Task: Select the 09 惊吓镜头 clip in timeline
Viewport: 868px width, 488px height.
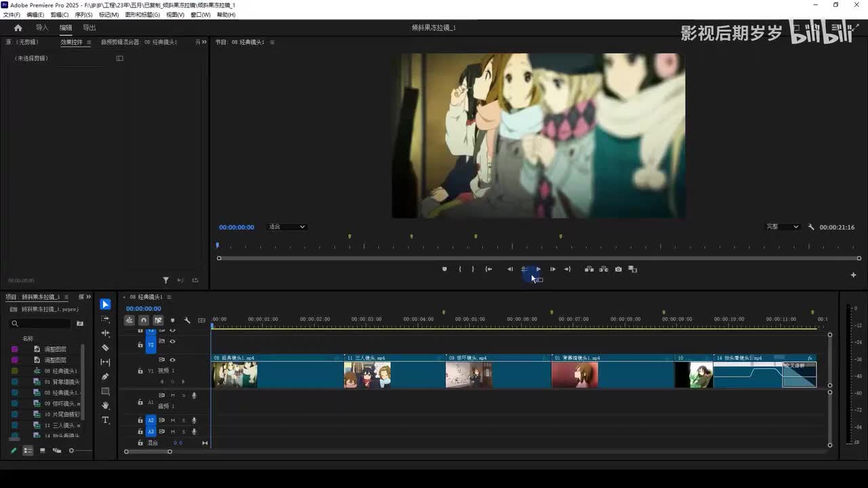Action: tap(498, 371)
